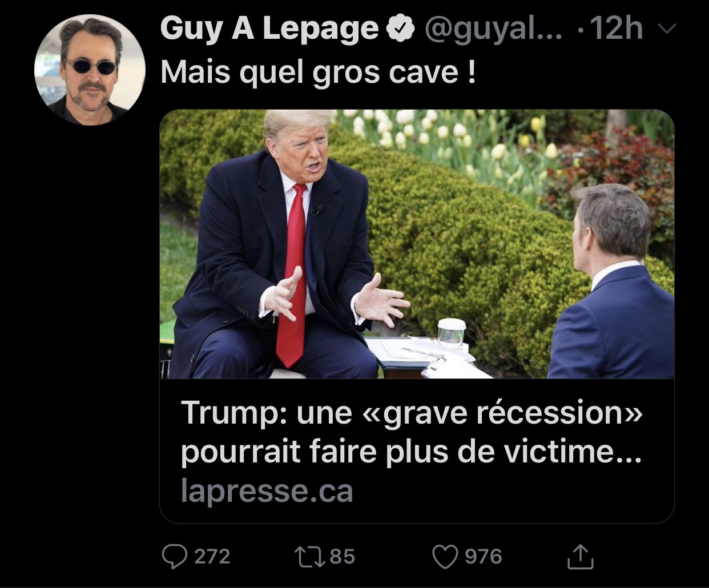
Task: Expand tweet options chevron menu
Action: [x=666, y=28]
